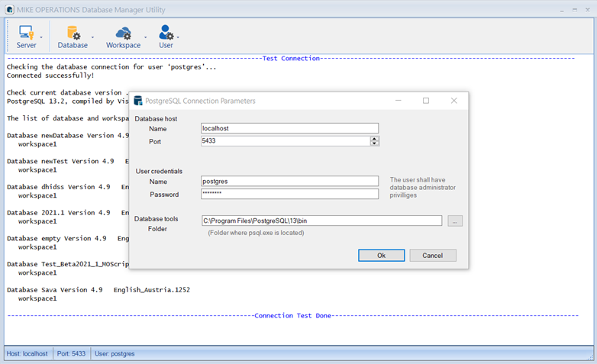This screenshot has width=597, height=364.
Task: Open the User toolbar icon
Action: click(166, 37)
